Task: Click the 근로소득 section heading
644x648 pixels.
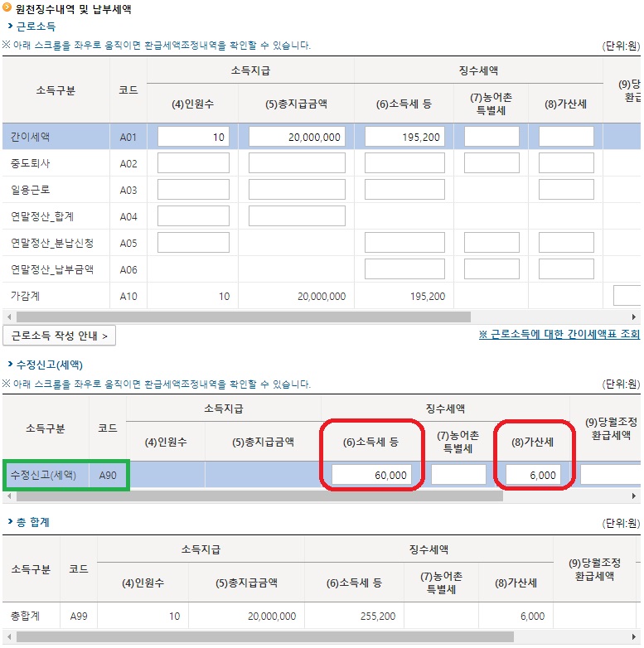Action: point(36,27)
